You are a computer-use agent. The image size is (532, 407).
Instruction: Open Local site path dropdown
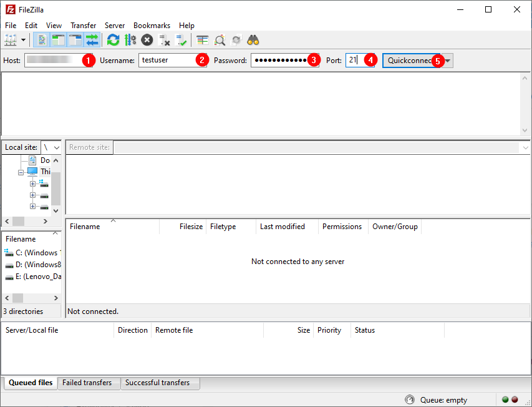click(57, 148)
